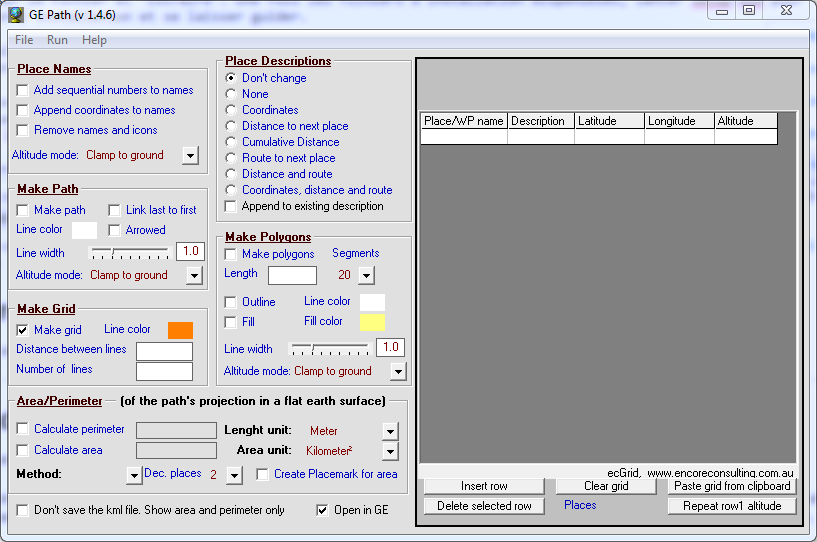Select Distance and route option

(231, 174)
